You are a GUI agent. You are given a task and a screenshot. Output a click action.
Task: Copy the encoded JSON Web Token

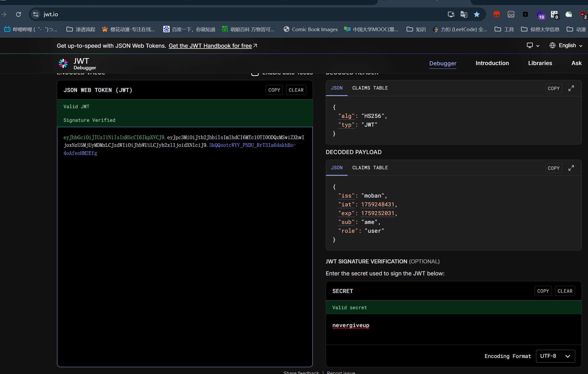pyautogui.click(x=274, y=90)
